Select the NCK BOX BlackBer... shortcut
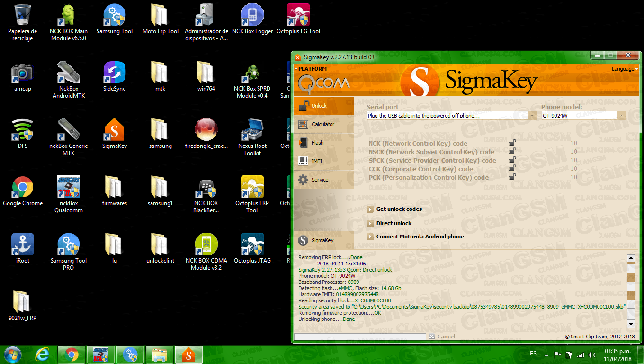 [206, 195]
